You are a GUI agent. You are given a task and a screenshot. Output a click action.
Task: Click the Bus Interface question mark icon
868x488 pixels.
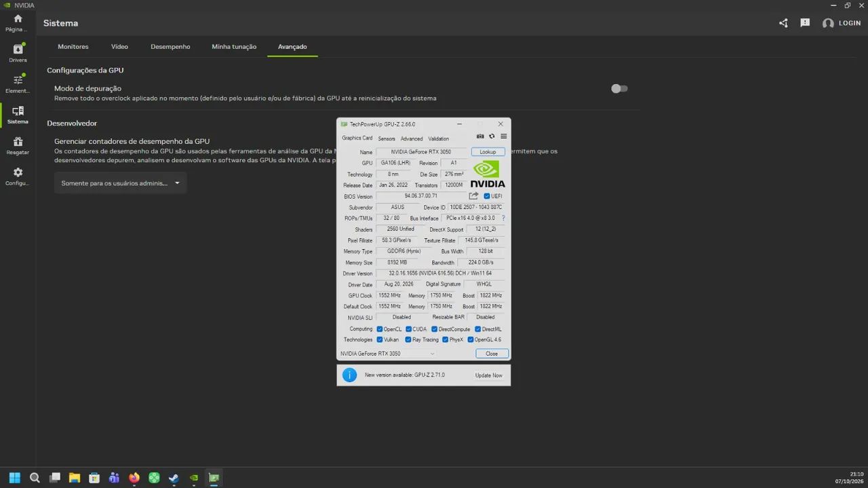click(502, 218)
